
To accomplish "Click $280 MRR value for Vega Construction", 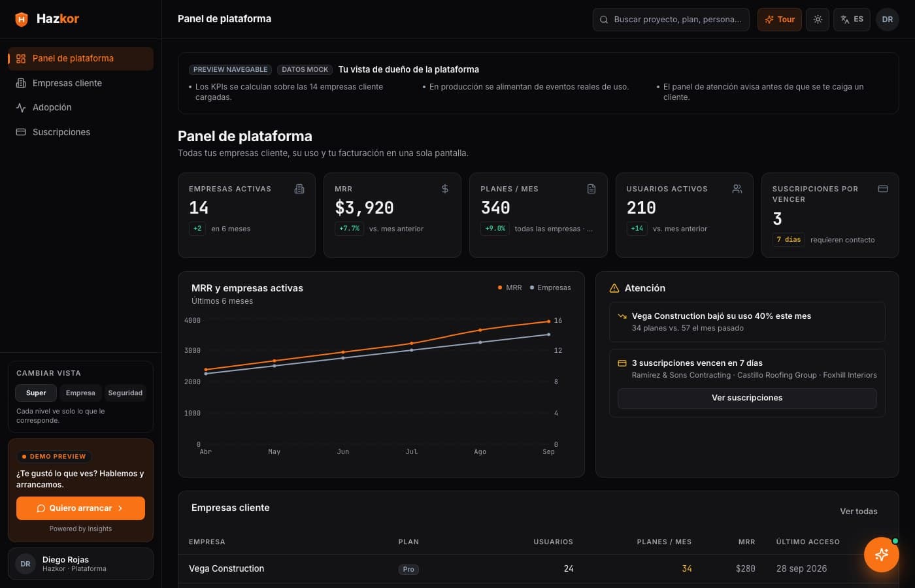I will pos(745,569).
